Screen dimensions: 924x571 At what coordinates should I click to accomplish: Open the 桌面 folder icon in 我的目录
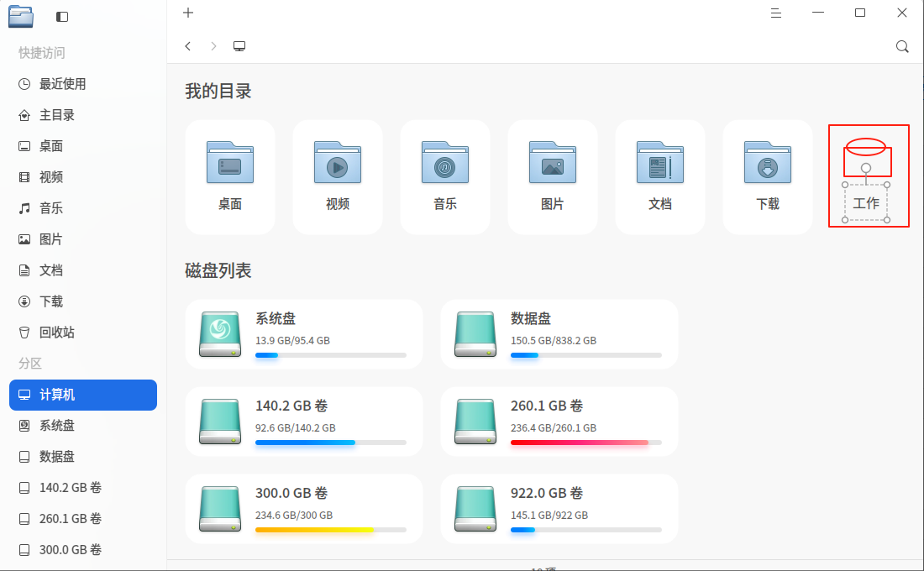click(230, 163)
